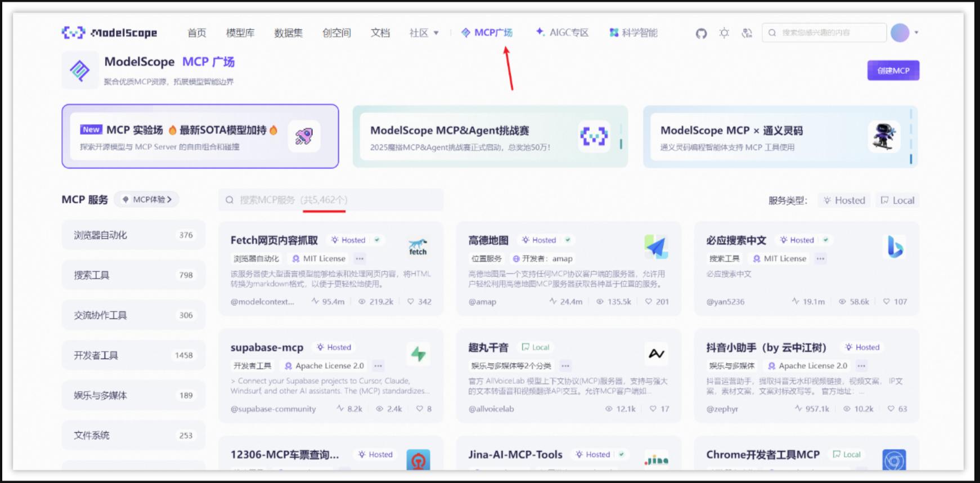Click the user avatar circle
Viewport: 980px width, 483px height.
coord(900,33)
